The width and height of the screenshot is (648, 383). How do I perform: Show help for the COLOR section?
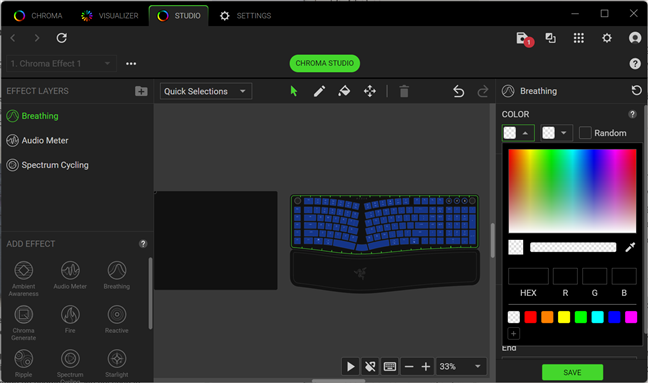(632, 114)
